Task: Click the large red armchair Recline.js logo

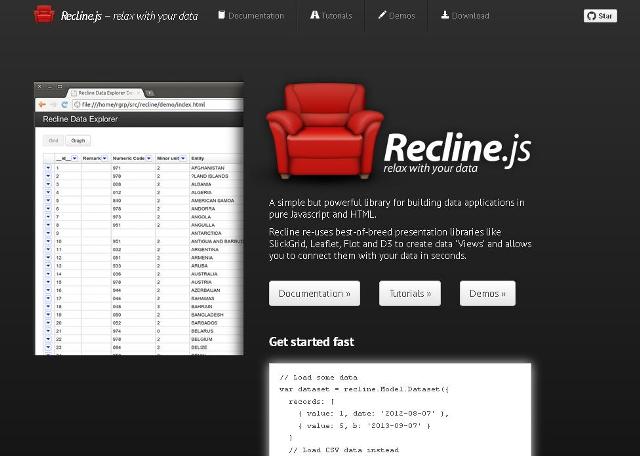Action: [x=399, y=131]
